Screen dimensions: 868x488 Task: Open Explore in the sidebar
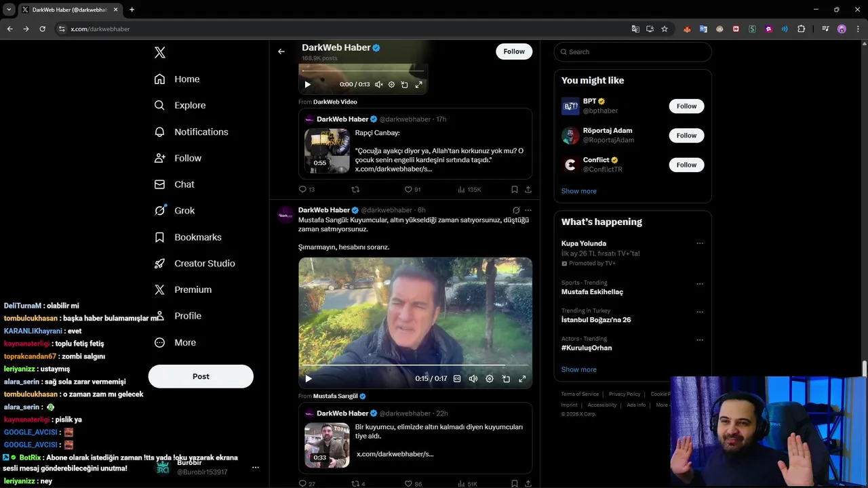coord(180,106)
